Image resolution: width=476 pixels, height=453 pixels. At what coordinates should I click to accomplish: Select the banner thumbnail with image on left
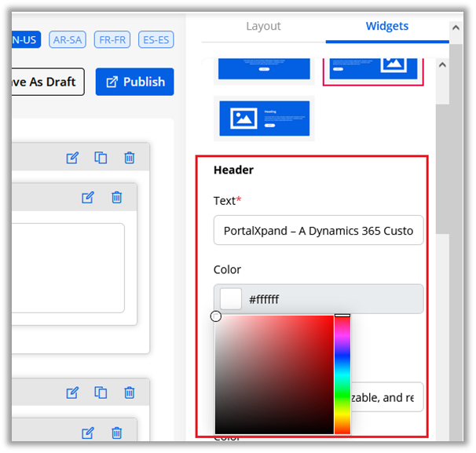(264, 118)
